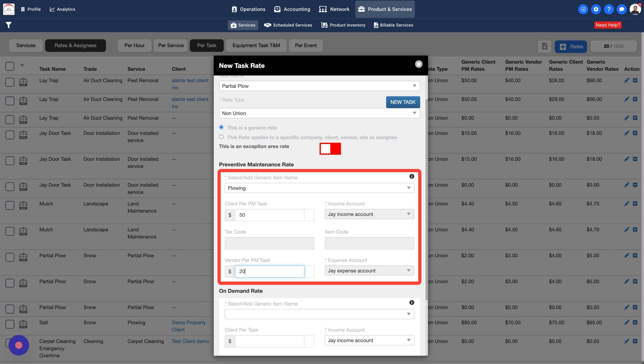
Task: Open the Plowing generic item name dropdown
Action: pos(319,188)
